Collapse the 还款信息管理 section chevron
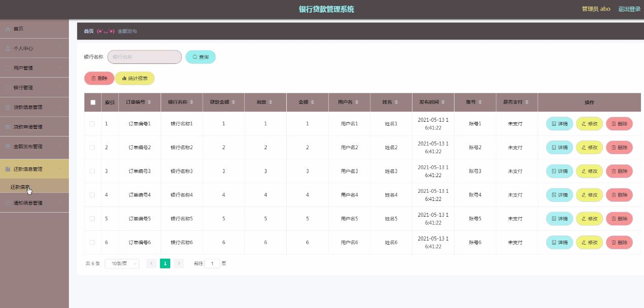 (x=60, y=169)
